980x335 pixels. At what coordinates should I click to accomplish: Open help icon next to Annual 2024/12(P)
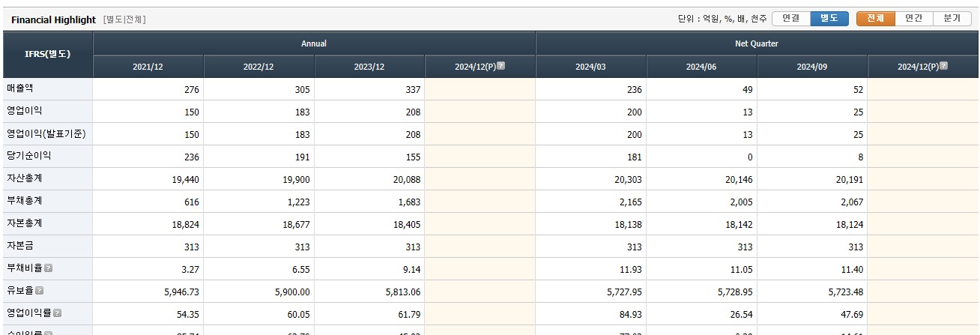pos(501,66)
